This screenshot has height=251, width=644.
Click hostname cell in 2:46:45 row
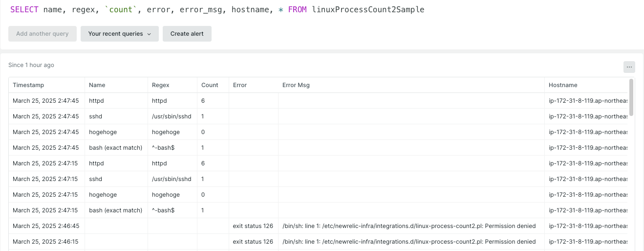[x=586, y=226]
